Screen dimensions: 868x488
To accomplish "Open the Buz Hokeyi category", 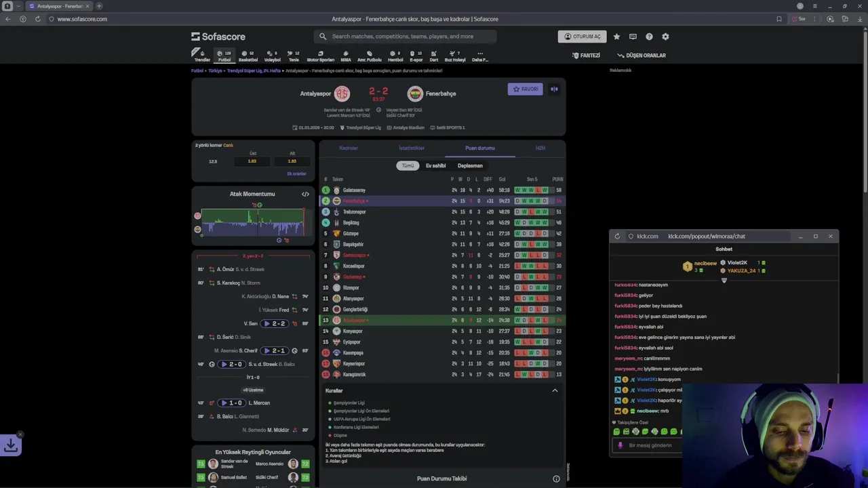I will coord(455,56).
